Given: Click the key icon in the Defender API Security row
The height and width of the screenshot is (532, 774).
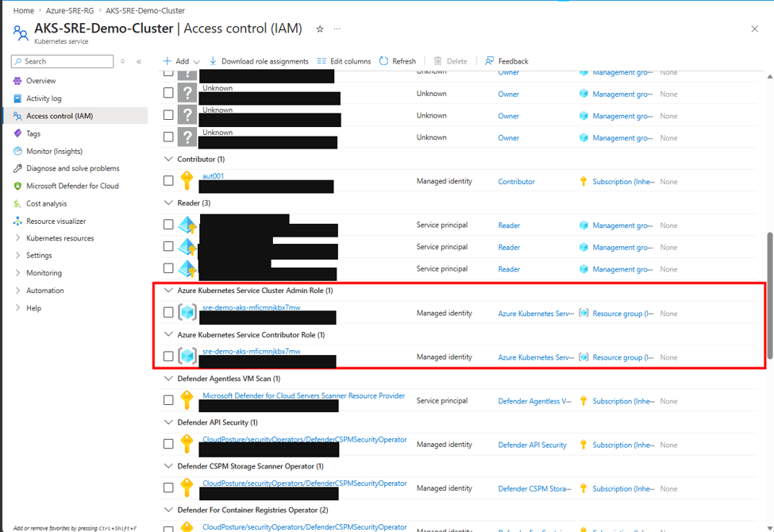Looking at the screenshot, I should (x=187, y=444).
